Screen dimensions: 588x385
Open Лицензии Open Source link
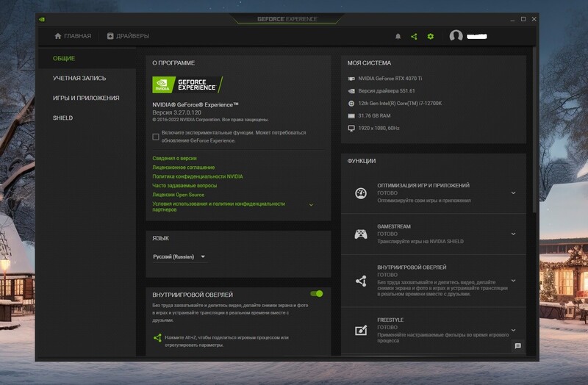178,195
